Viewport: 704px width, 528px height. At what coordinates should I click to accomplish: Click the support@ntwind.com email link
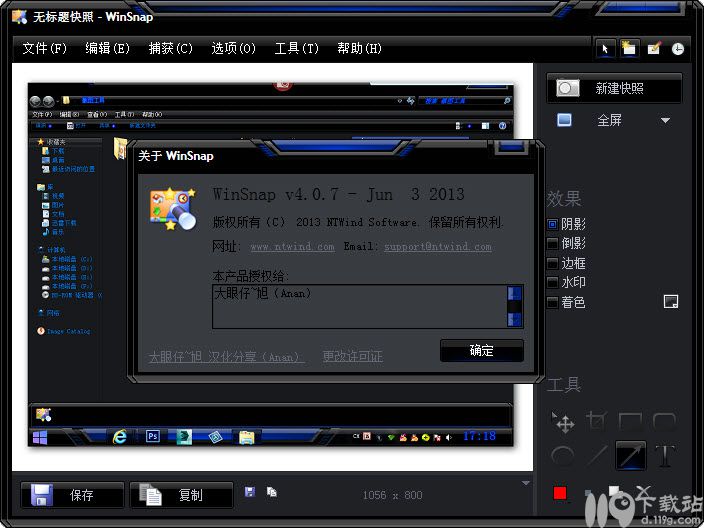438,246
